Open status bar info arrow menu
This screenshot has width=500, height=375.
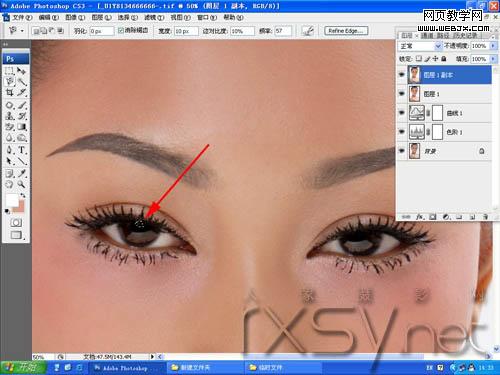[x=152, y=357]
